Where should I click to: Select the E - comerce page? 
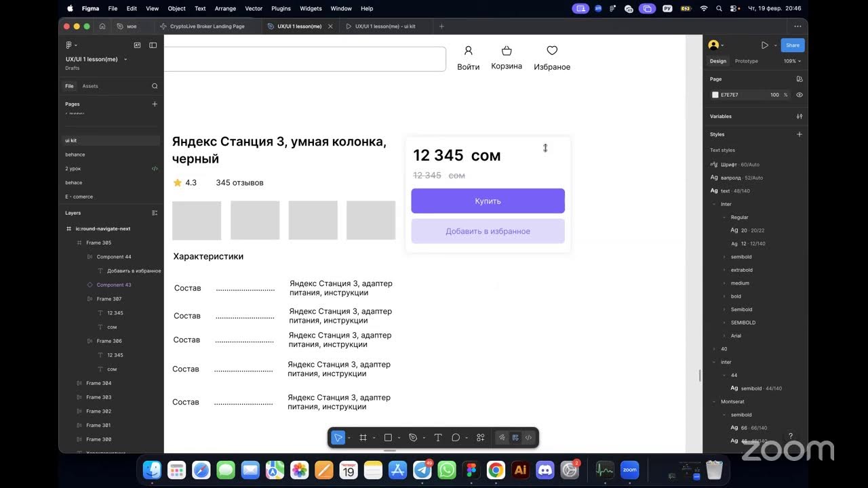tap(79, 197)
